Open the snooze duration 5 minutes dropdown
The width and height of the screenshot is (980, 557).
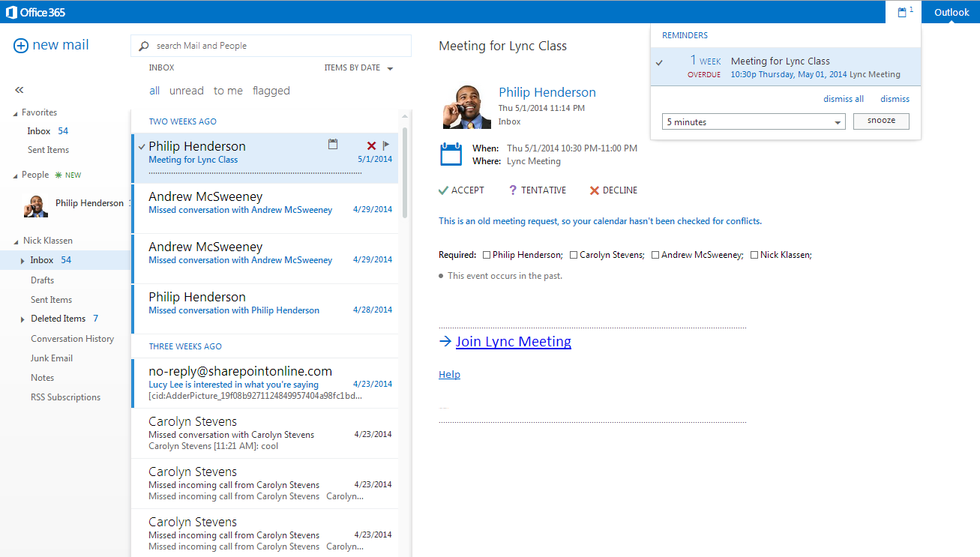tap(754, 122)
